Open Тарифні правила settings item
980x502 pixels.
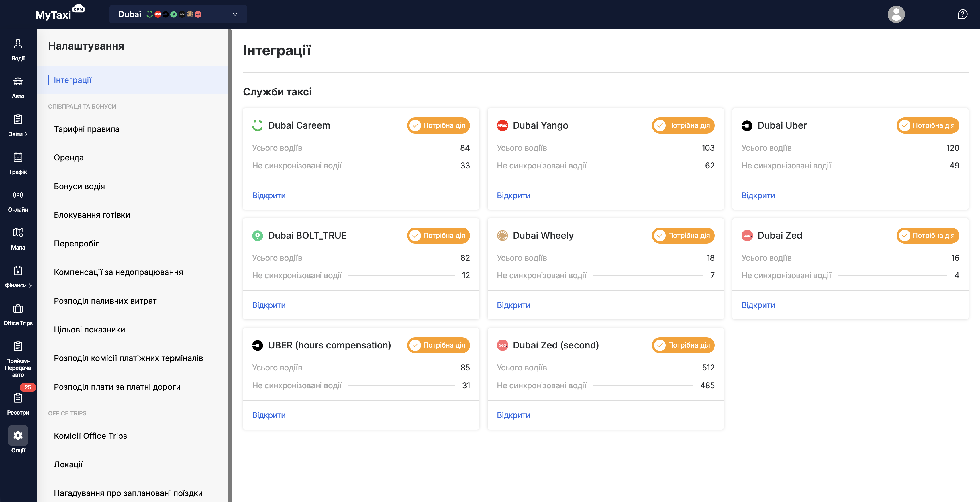click(x=132, y=129)
